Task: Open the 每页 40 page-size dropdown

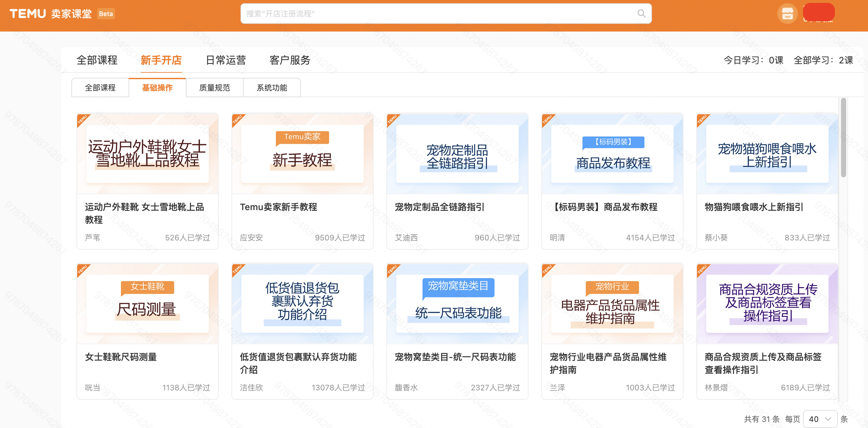Action: pos(820,419)
